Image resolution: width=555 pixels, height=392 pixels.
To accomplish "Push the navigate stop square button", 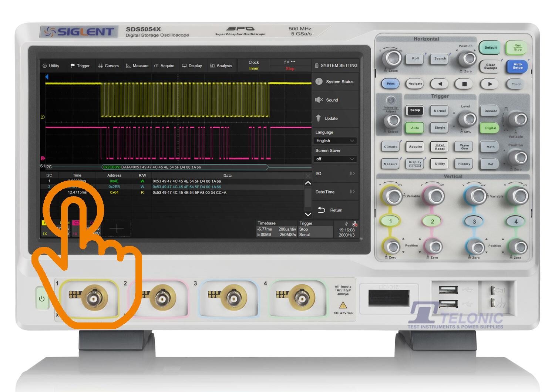I will coord(464,84).
